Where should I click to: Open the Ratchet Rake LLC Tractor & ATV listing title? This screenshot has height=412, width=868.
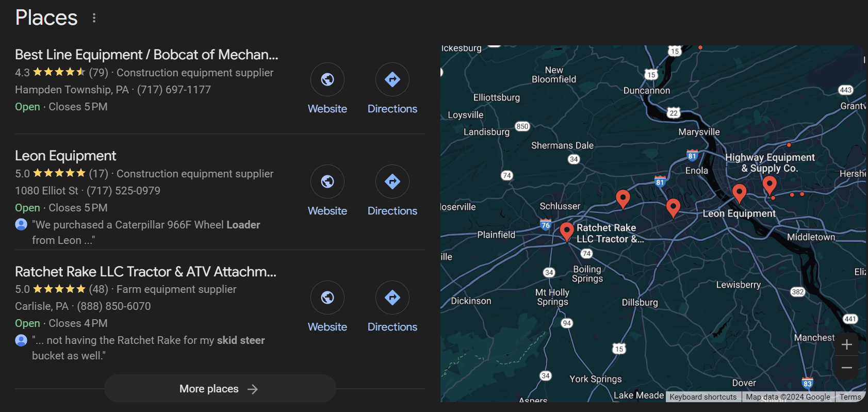tap(145, 272)
